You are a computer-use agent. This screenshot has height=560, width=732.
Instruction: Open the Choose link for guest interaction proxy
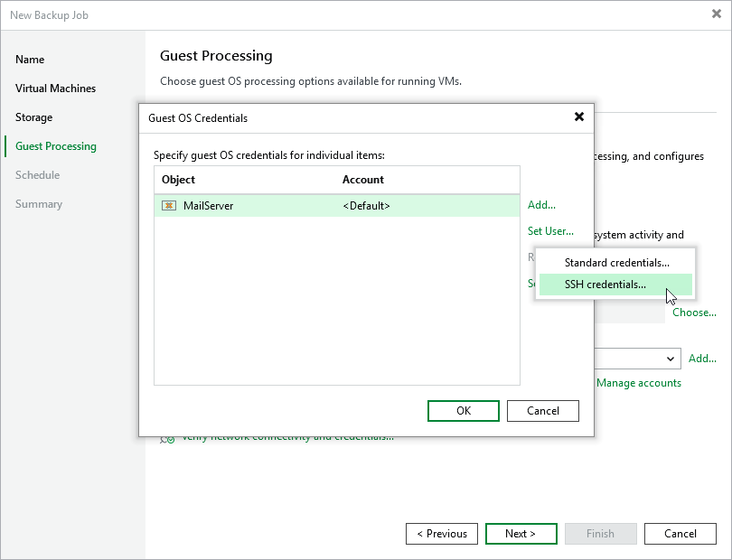(694, 313)
